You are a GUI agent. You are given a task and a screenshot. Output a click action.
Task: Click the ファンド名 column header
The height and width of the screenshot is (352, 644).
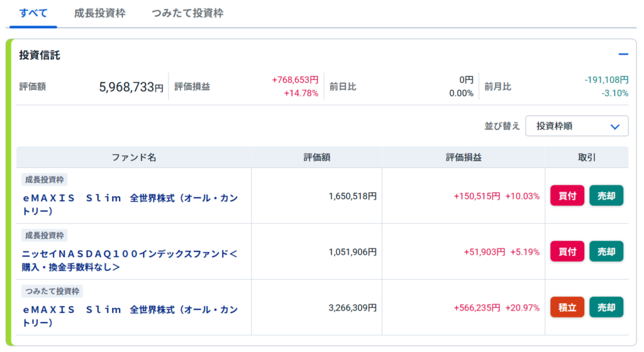pos(134,158)
